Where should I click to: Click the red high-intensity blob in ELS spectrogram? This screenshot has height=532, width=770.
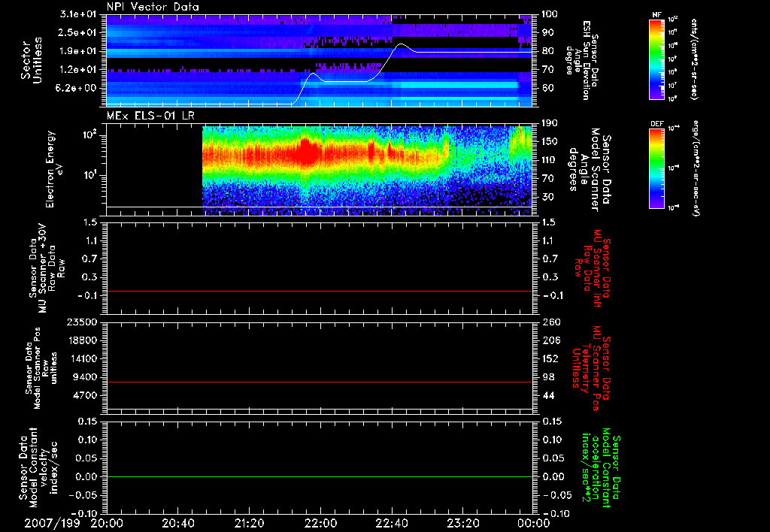[x=307, y=152]
